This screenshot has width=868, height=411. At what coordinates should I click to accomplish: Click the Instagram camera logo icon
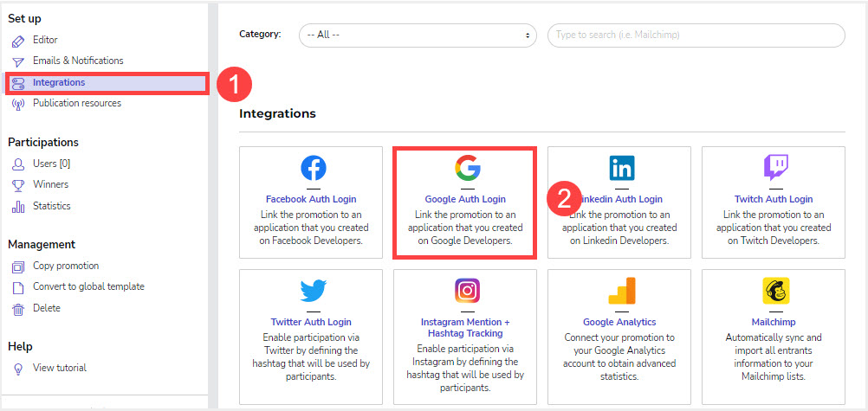[468, 291]
